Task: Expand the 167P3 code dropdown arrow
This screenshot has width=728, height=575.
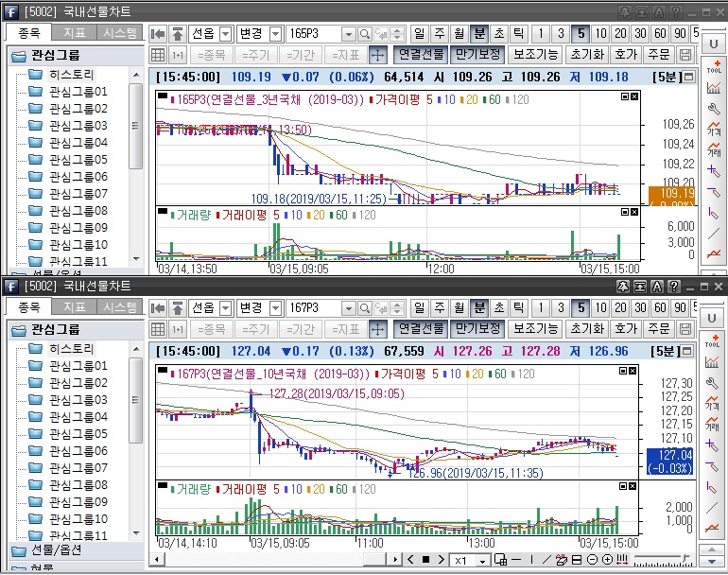Action: (349, 308)
